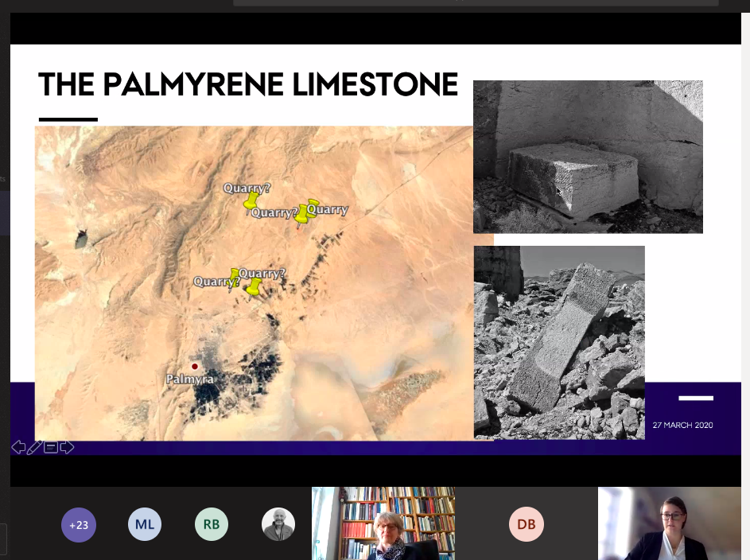Select participant avatar ML
This screenshot has height=560, width=750.
point(145,524)
